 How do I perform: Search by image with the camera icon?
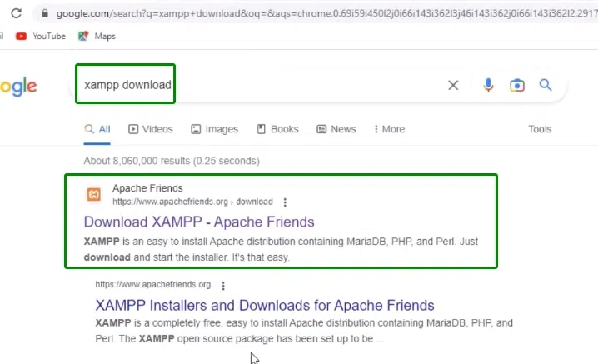click(x=517, y=85)
